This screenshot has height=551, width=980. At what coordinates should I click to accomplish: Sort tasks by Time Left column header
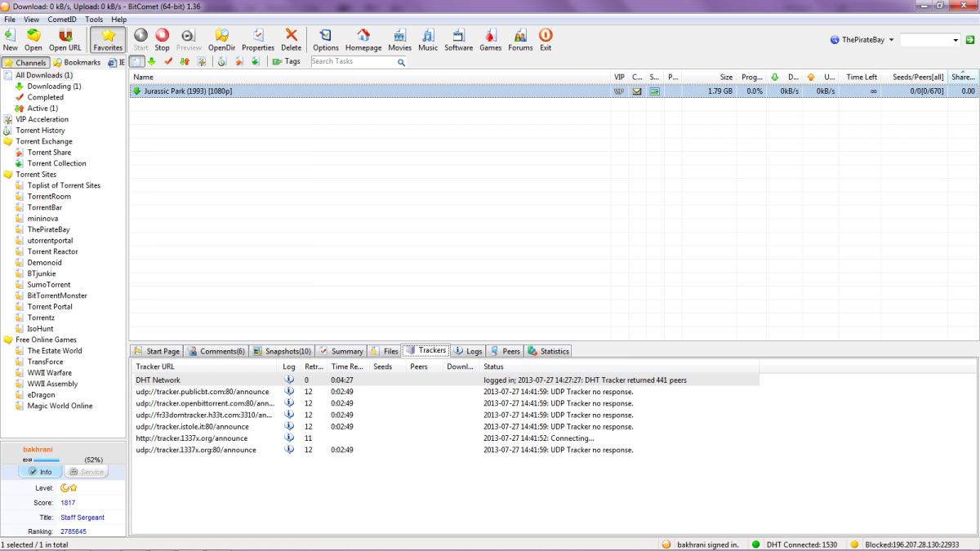tap(861, 77)
